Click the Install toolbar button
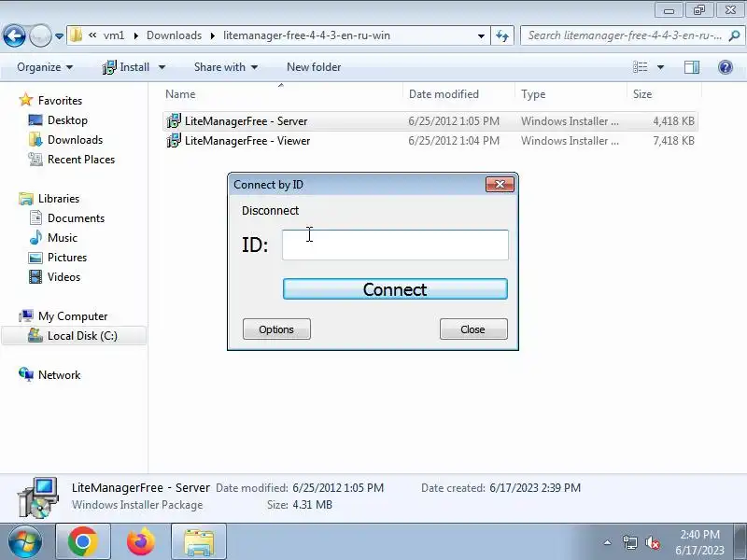The width and height of the screenshot is (747, 560). [126, 67]
